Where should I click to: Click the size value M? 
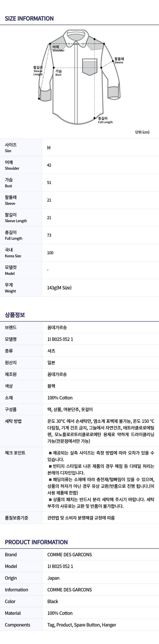(x=49, y=148)
